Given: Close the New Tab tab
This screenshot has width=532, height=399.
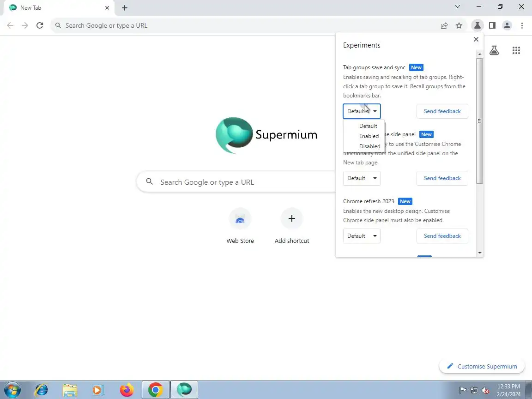Looking at the screenshot, I should click(107, 7).
